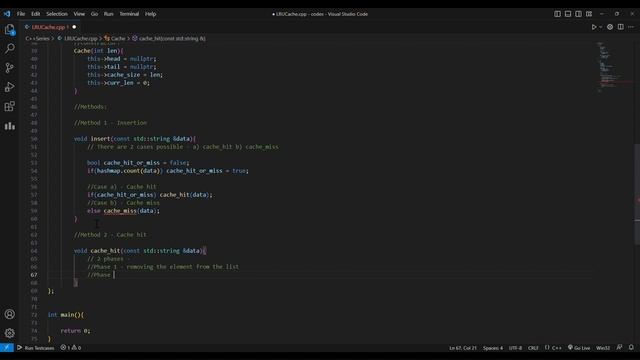640x360 pixels.
Task: Click on void insert function declaration line
Action: pyautogui.click(x=135, y=139)
